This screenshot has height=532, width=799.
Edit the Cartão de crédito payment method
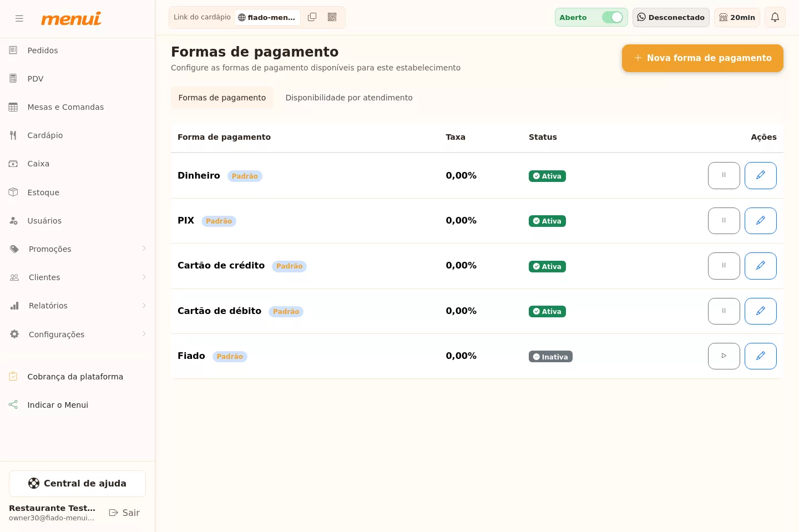pyautogui.click(x=760, y=266)
